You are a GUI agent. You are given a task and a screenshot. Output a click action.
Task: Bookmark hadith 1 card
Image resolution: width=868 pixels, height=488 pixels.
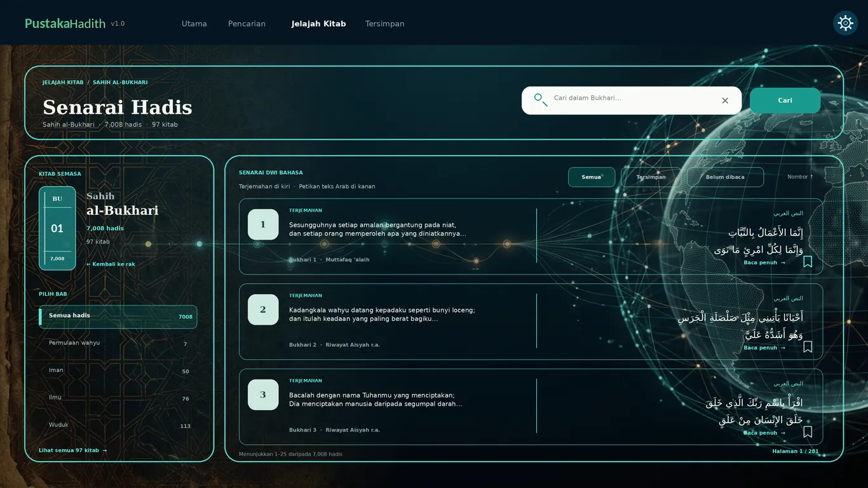(808, 261)
